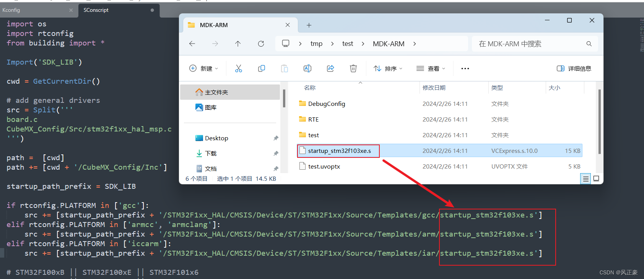Open the 排序 (Sort) dropdown

click(x=388, y=68)
